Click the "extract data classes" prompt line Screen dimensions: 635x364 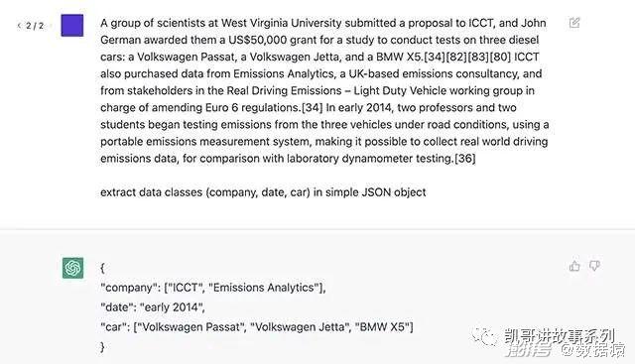click(x=263, y=192)
